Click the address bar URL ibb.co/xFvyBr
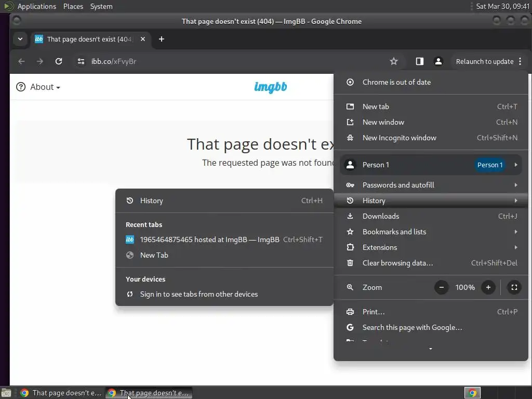The height and width of the screenshot is (399, 532). click(114, 61)
